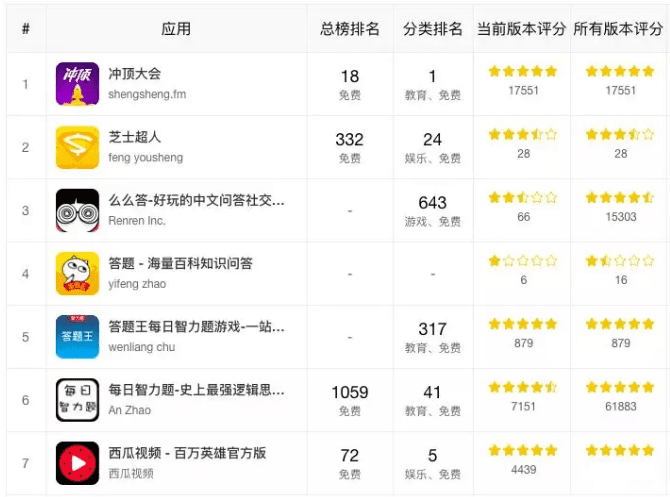Click the # index column header
Image resolution: width=670 pixels, height=497 pixels.
(x=26, y=29)
